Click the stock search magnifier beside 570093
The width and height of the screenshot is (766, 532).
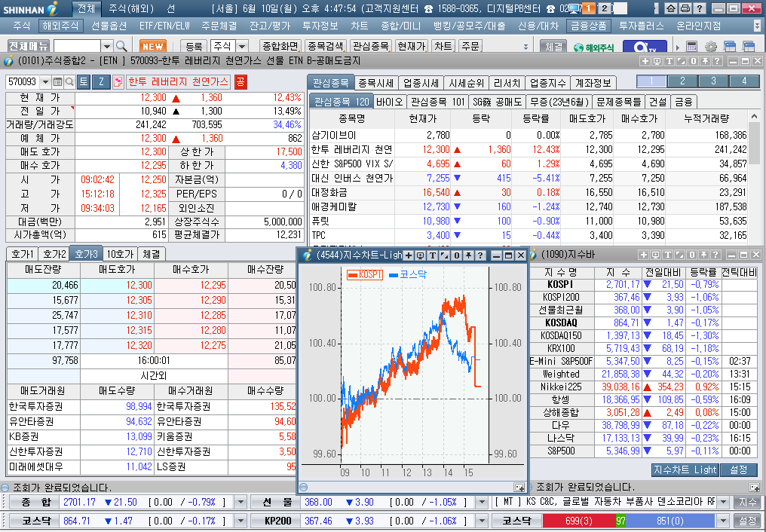(x=70, y=82)
